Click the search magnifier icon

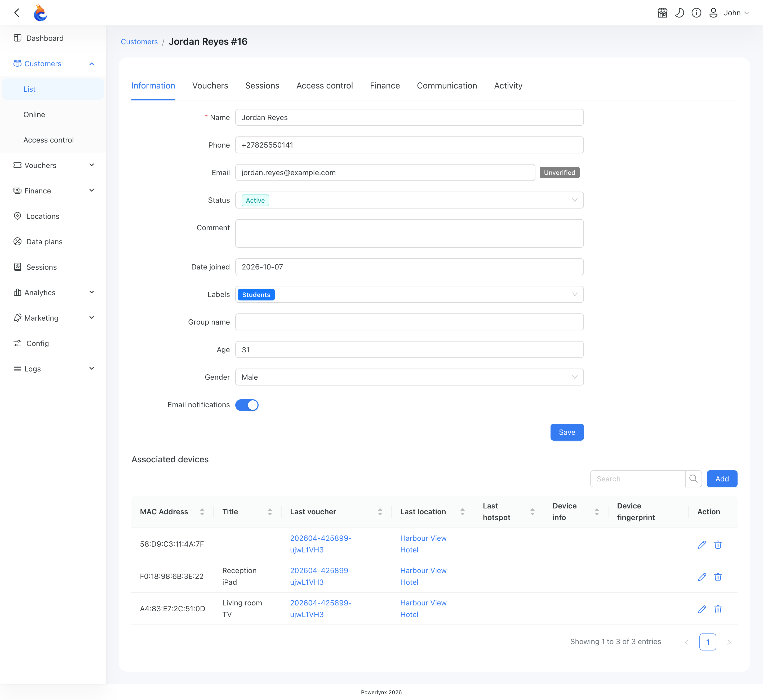(x=693, y=479)
